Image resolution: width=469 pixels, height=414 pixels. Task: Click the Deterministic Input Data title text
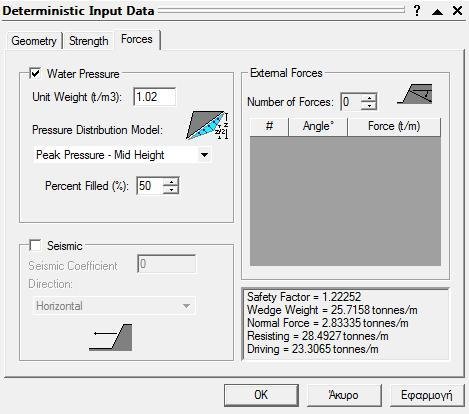(78, 11)
